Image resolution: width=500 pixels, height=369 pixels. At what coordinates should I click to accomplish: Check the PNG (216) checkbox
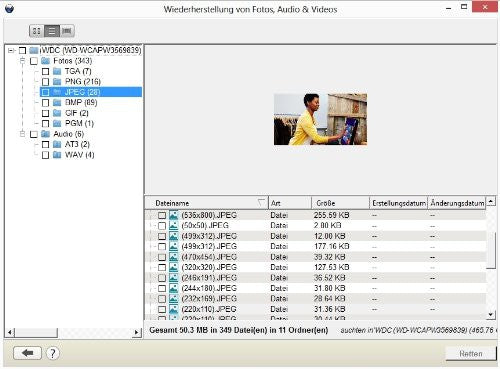45,82
